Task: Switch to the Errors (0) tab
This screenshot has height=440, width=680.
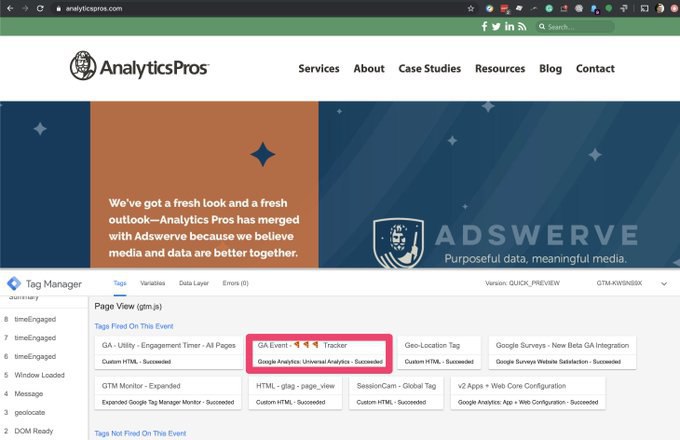Action: 235,283
